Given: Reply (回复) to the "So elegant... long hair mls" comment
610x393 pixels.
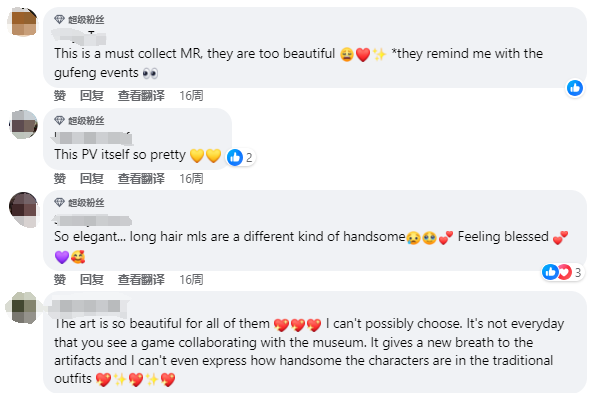Looking at the screenshot, I should (x=91, y=279).
